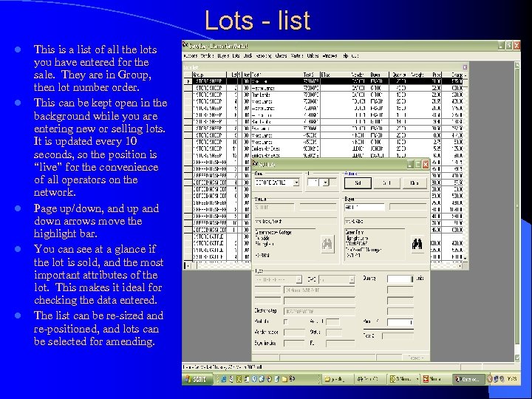Click the Quantity input field
The image size is (532, 399).
point(400,279)
